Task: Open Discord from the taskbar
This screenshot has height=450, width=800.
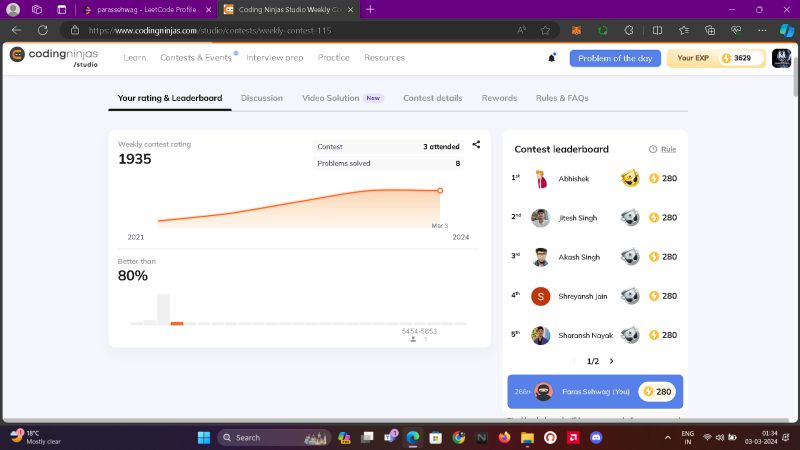Action: pos(596,437)
